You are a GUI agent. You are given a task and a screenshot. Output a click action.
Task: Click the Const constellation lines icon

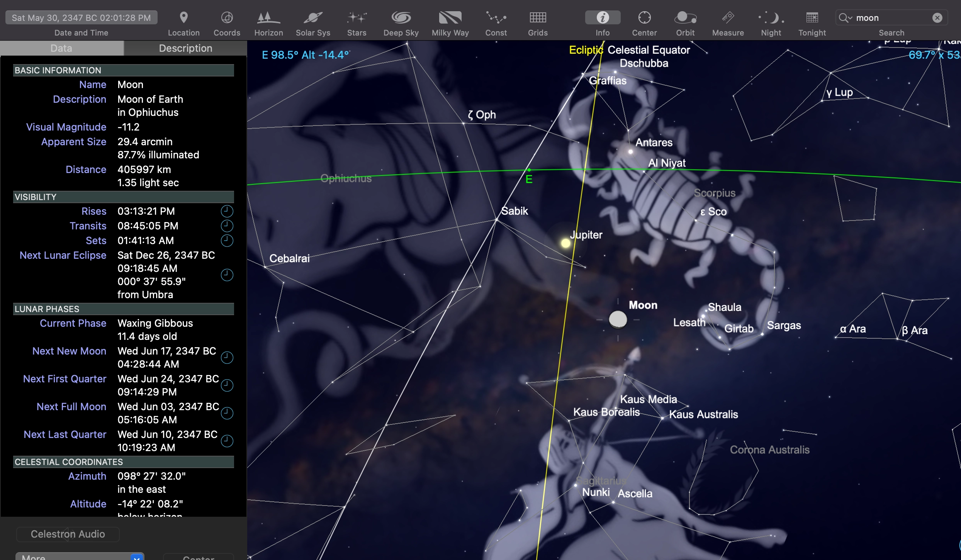[x=496, y=18]
